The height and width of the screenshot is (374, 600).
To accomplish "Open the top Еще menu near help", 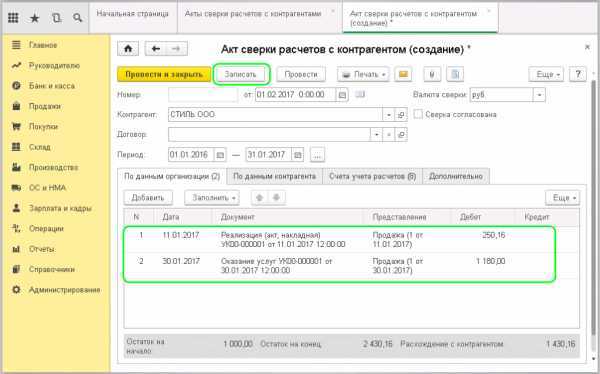I will pos(546,74).
